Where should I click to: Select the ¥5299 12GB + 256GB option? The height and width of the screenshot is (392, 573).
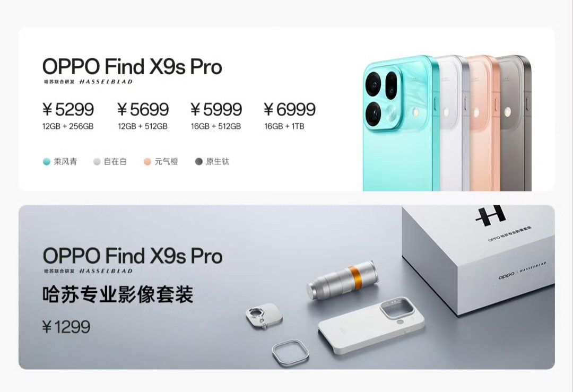tap(68, 116)
